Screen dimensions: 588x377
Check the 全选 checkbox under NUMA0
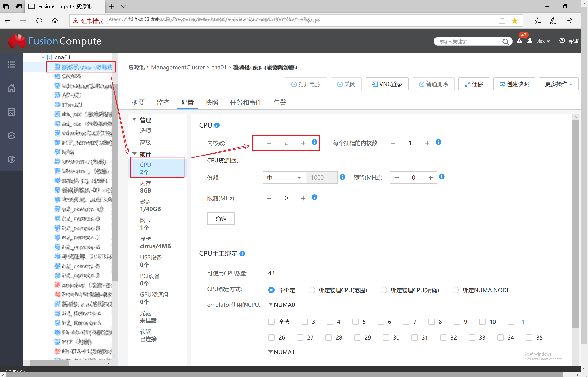[271, 322]
